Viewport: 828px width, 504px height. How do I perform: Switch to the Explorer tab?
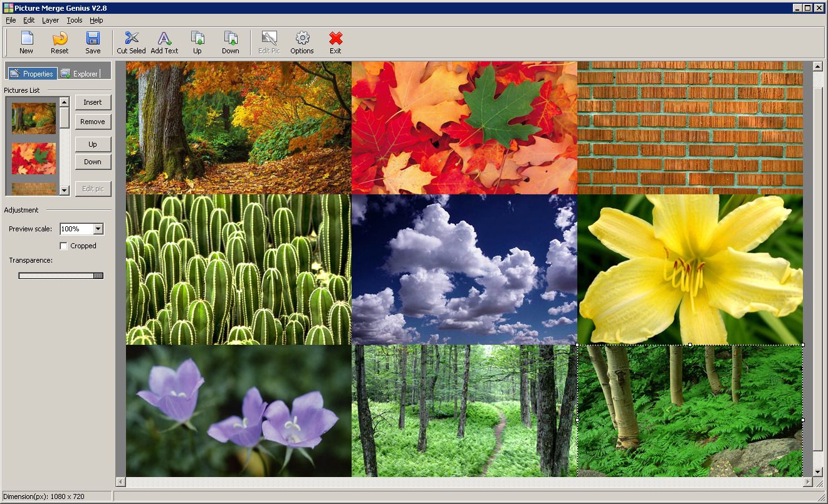80,73
